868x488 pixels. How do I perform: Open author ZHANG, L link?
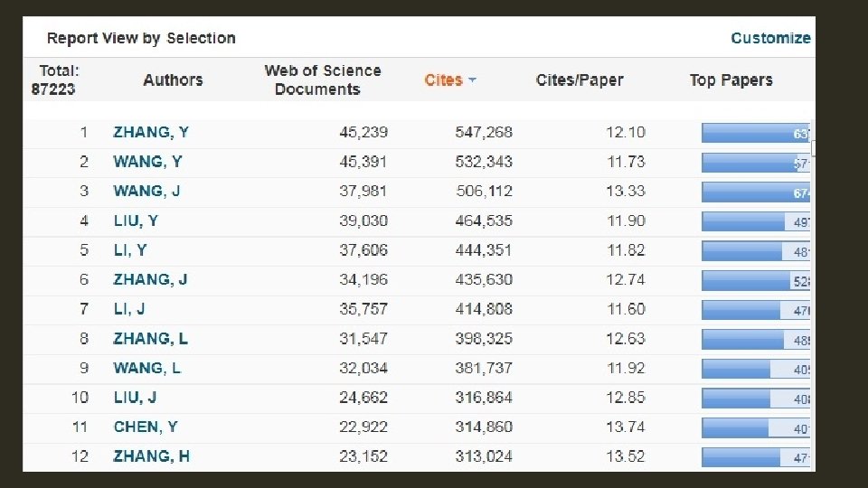pyautogui.click(x=150, y=339)
